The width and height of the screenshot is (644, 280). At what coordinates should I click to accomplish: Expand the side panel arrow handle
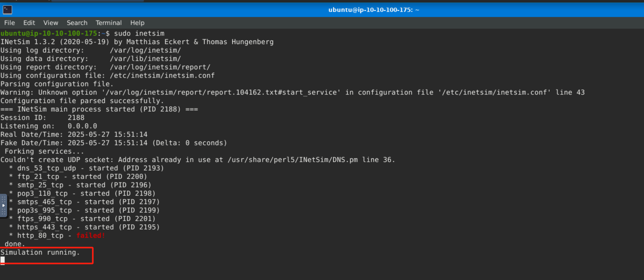[3, 205]
